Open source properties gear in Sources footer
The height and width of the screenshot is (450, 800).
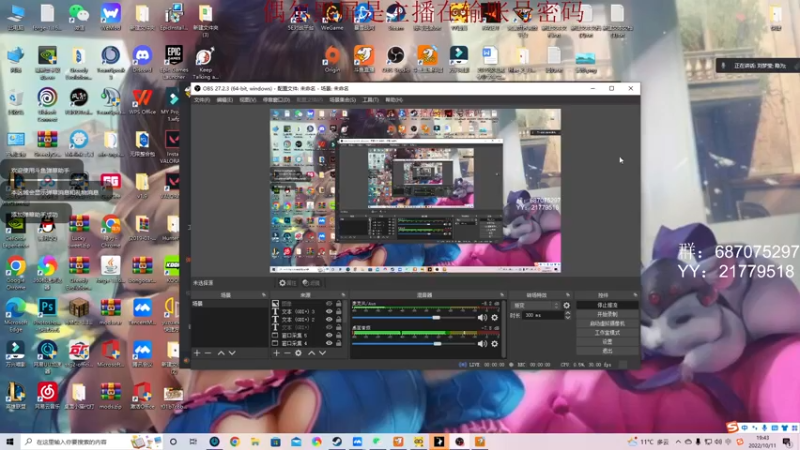click(x=298, y=353)
